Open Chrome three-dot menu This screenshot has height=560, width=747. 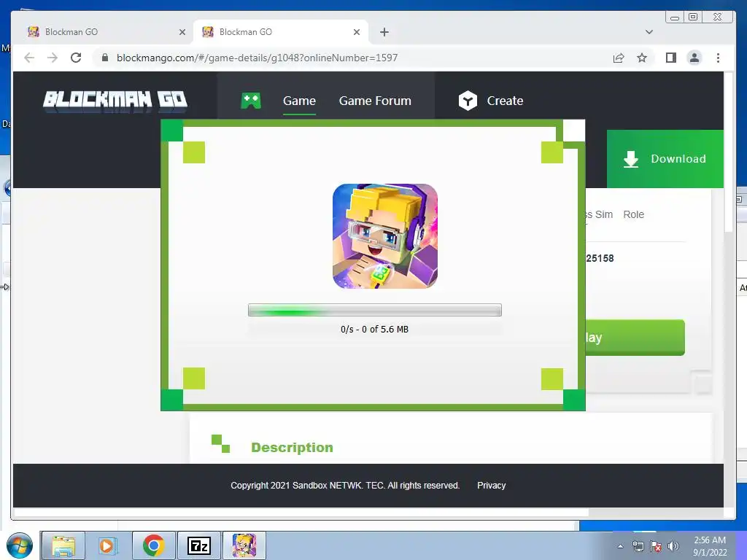pyautogui.click(x=718, y=58)
